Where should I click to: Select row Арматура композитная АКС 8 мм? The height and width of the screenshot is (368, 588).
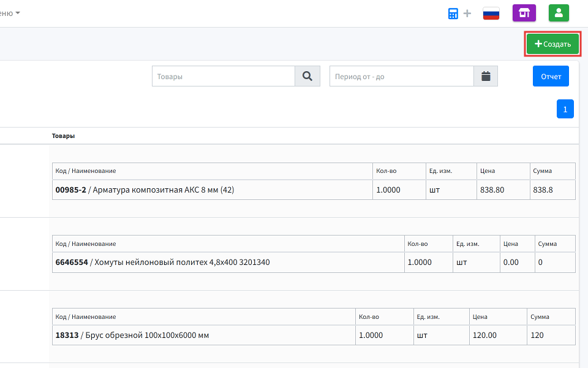[x=314, y=190]
